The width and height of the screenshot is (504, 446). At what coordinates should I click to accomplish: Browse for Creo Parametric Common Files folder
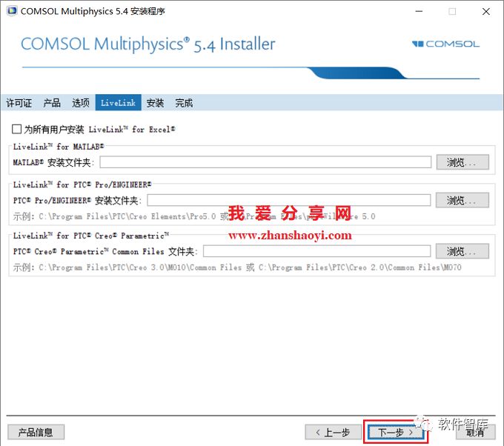pyautogui.click(x=462, y=251)
